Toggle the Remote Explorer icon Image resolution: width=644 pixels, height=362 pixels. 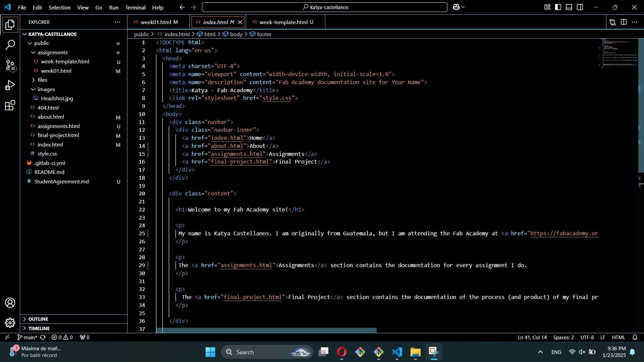[7, 337]
